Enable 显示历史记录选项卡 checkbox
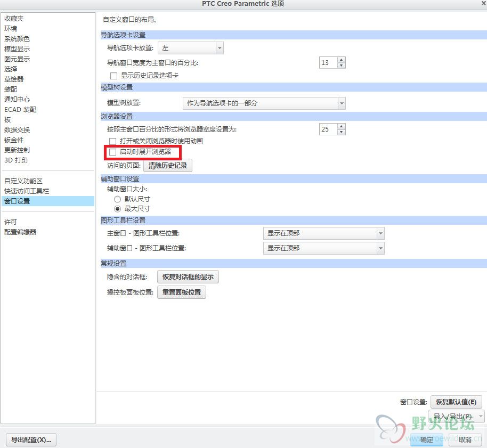This screenshot has width=487, height=448. coord(113,76)
